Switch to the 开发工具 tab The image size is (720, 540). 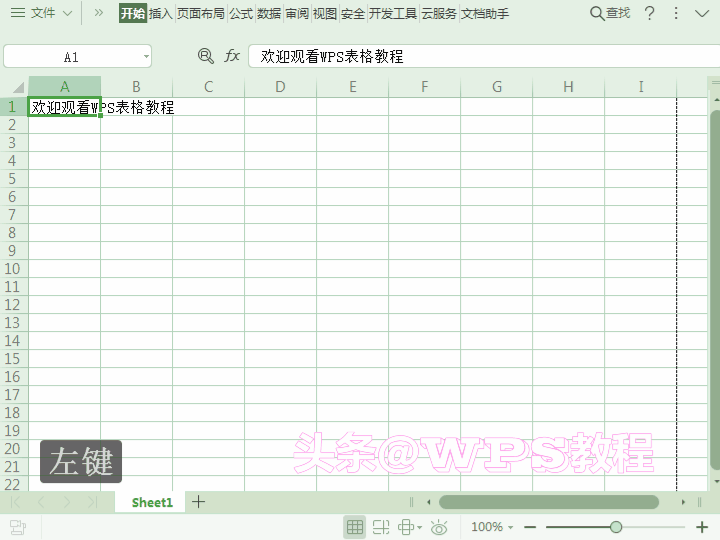393,13
